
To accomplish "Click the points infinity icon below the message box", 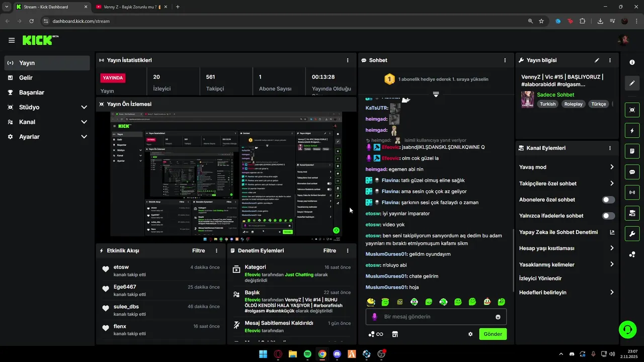I will [x=376, y=334].
